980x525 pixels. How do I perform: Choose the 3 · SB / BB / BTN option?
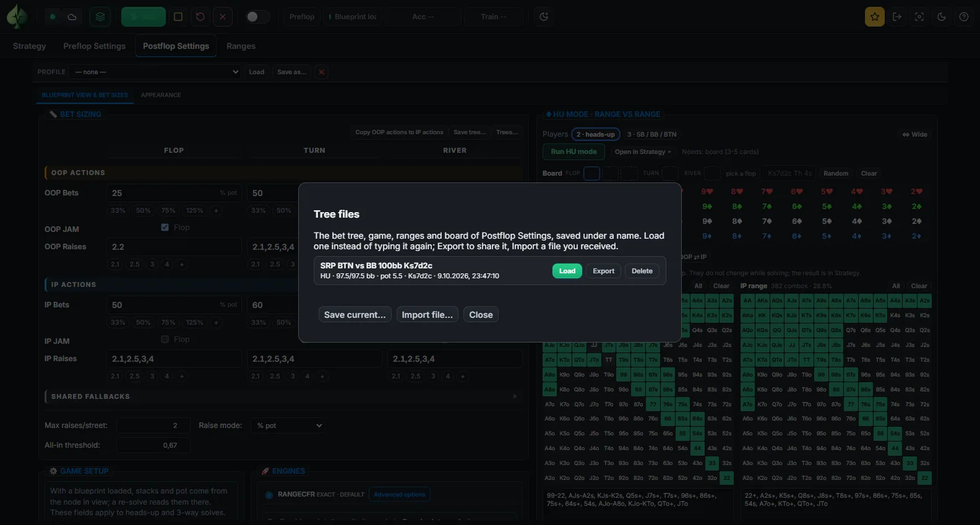(x=651, y=134)
